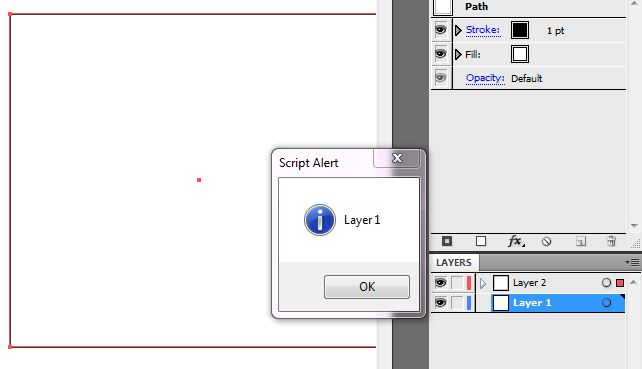
Task: Click OK in the Script Alert
Action: [x=366, y=287]
